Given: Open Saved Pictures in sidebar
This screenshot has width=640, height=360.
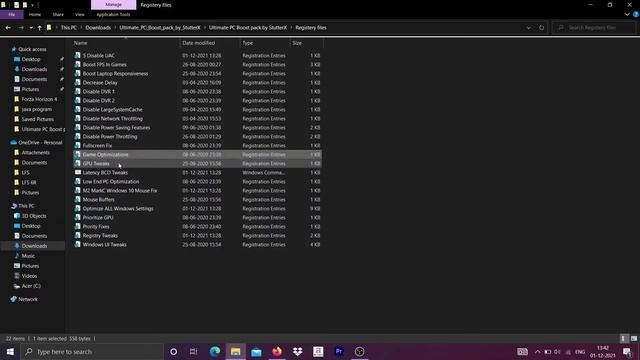Looking at the screenshot, I should (38, 119).
